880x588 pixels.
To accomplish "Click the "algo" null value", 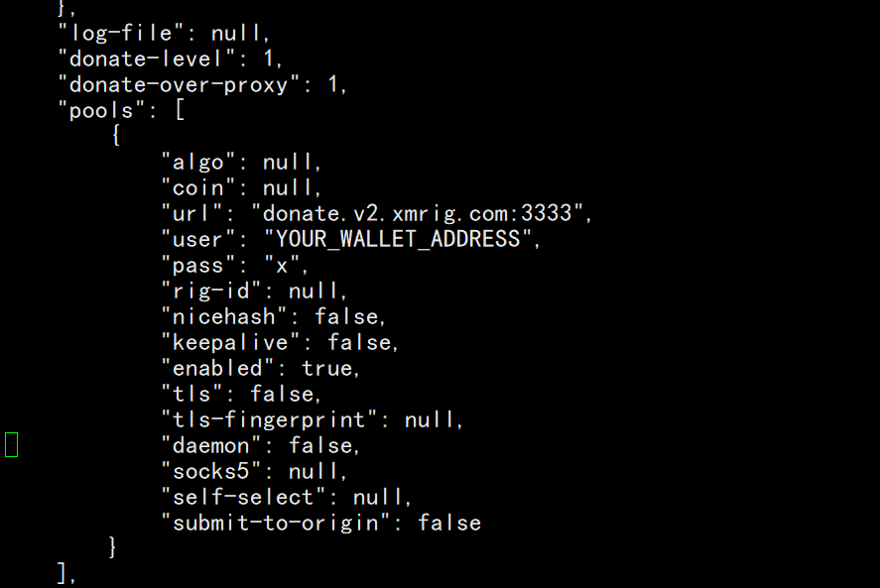I will [288, 163].
